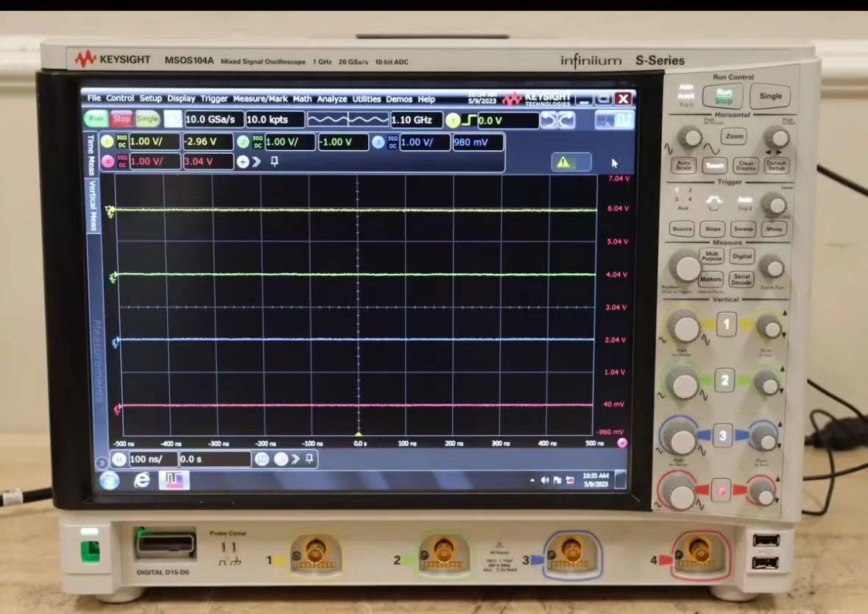Click the rising-edge trigger slope icon
This screenshot has height=614, width=868.
470,120
